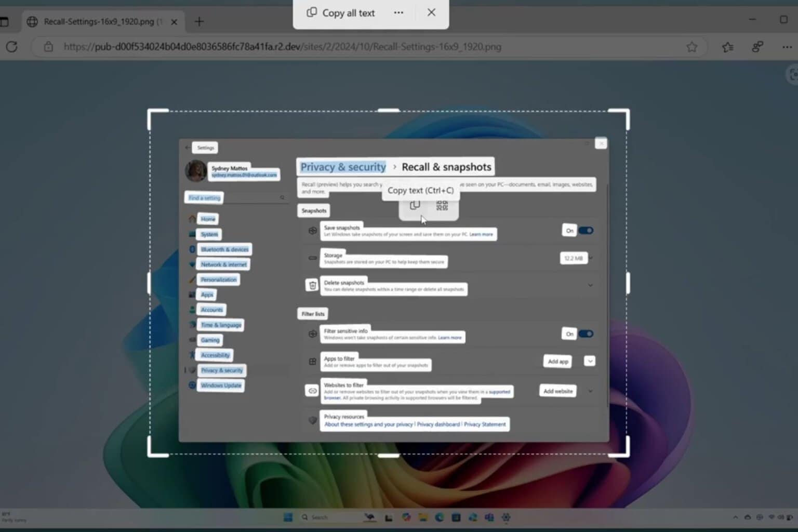Click the Filter lists section label
The image size is (798, 532).
coord(313,314)
